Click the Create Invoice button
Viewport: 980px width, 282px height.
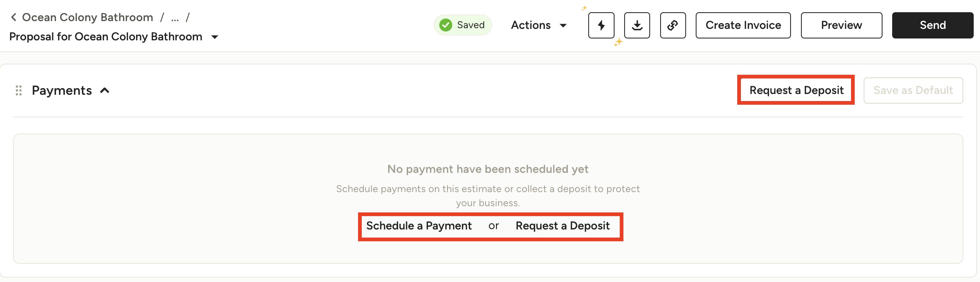[x=743, y=25]
